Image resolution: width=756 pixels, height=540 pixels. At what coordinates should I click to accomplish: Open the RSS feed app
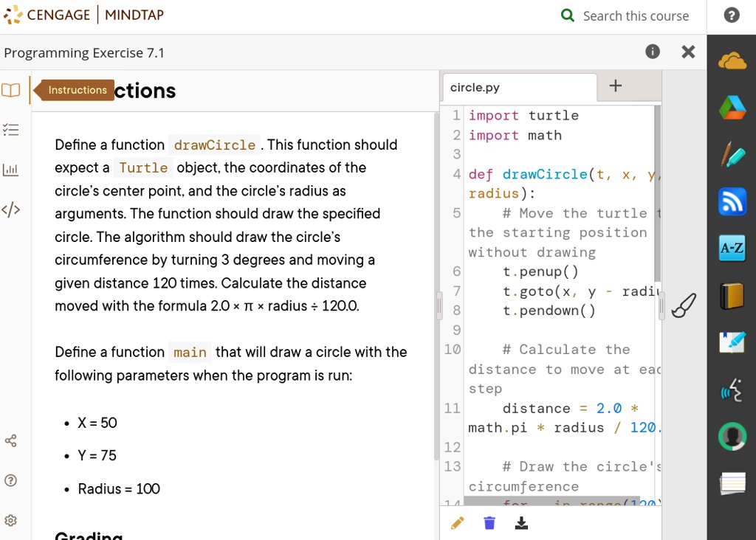click(x=732, y=201)
